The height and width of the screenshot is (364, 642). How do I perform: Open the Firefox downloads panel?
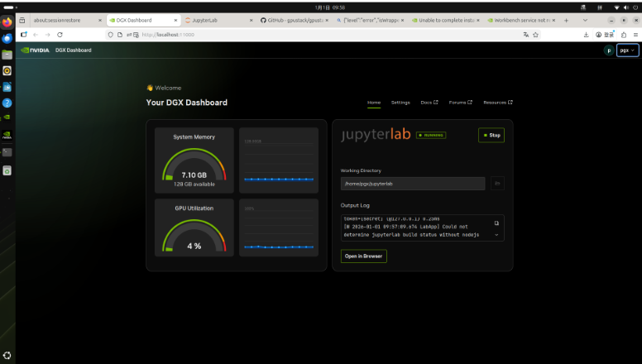(x=587, y=35)
